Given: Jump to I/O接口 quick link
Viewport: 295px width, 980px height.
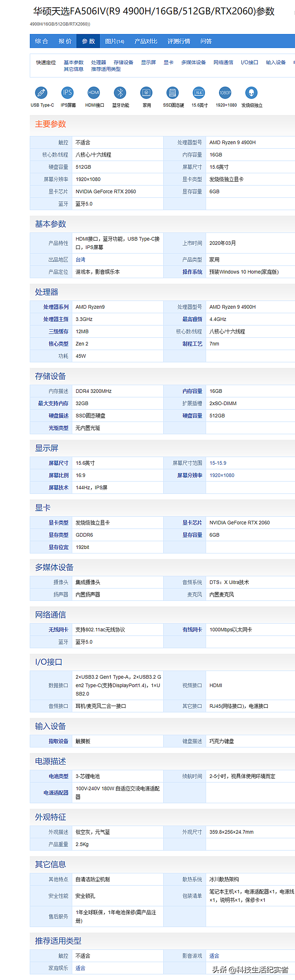Looking at the screenshot, I should [x=249, y=62].
